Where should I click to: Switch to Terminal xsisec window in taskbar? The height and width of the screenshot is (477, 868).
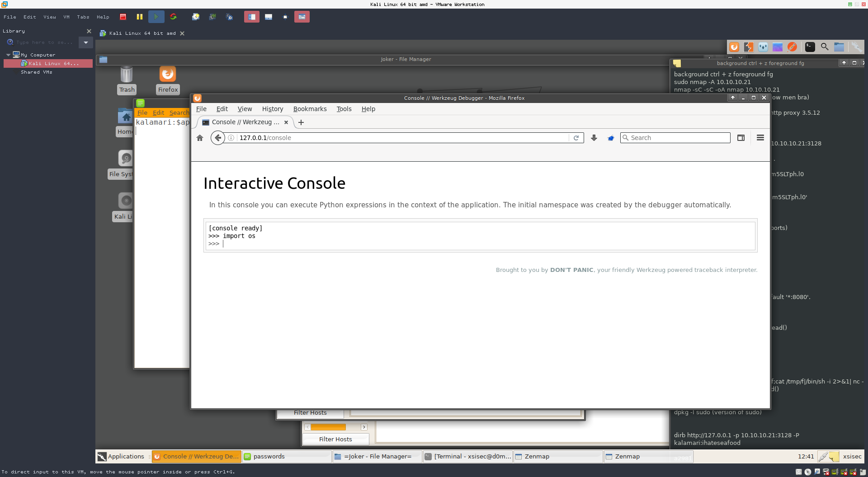tap(467, 457)
